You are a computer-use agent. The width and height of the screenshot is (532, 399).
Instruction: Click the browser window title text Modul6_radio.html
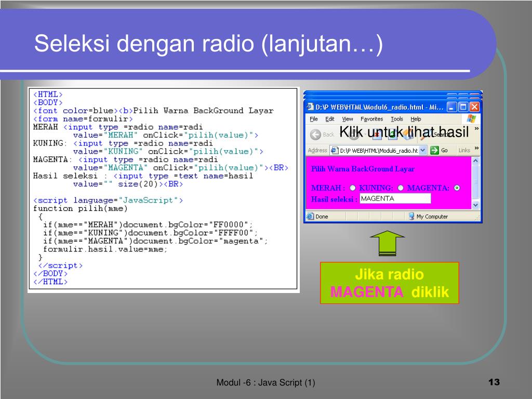[379, 107]
